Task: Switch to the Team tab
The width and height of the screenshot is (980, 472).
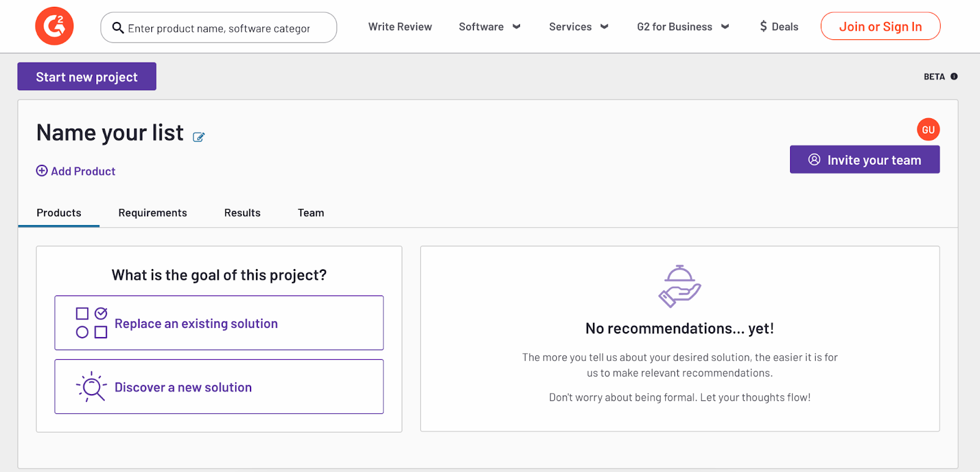Action: pyautogui.click(x=311, y=213)
